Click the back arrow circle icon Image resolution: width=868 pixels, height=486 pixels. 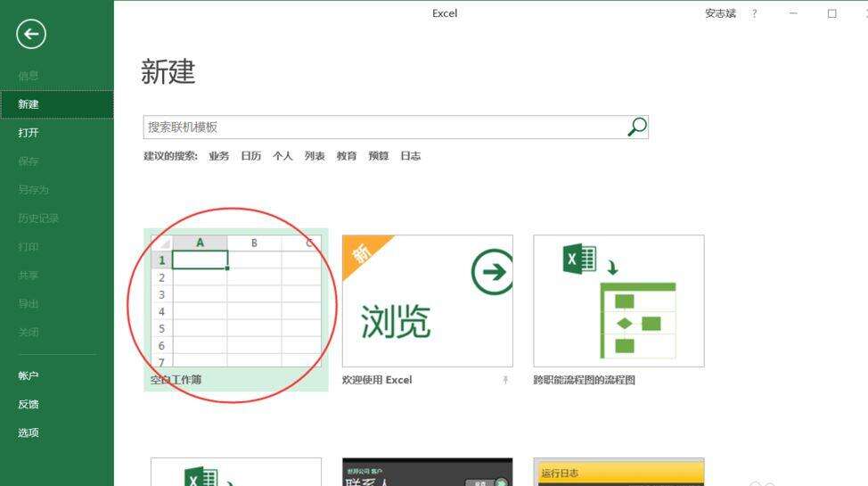31,35
